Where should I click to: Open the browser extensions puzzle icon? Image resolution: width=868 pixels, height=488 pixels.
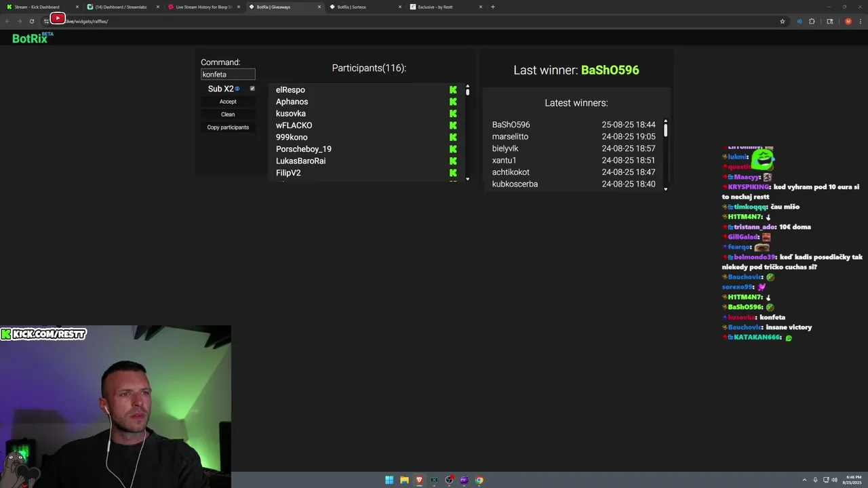pos(812,21)
